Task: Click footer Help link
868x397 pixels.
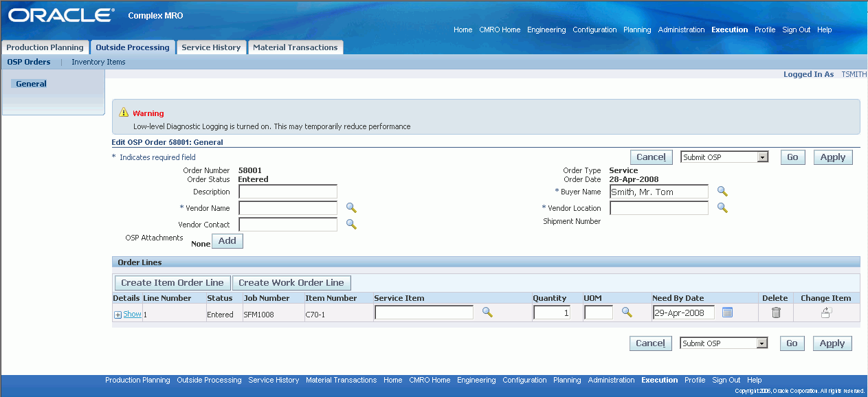Action: point(755,380)
